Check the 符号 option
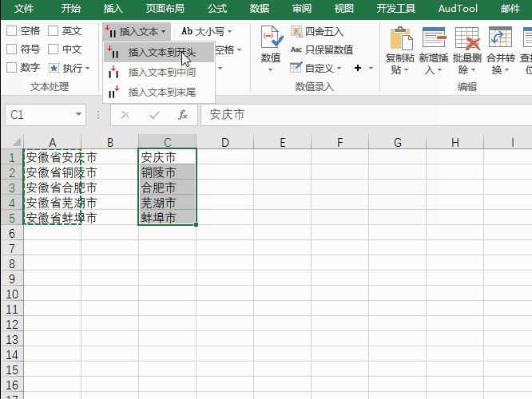This screenshot has width=532, height=399. 11,49
